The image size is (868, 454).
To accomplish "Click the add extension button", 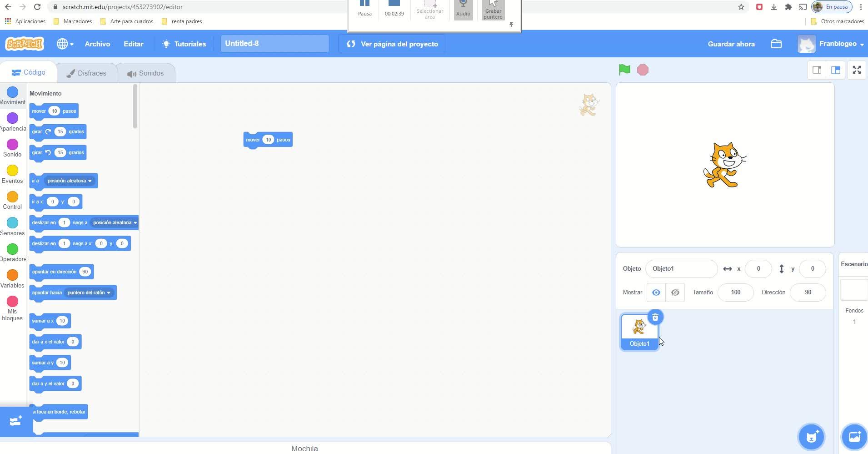I will (x=16, y=421).
